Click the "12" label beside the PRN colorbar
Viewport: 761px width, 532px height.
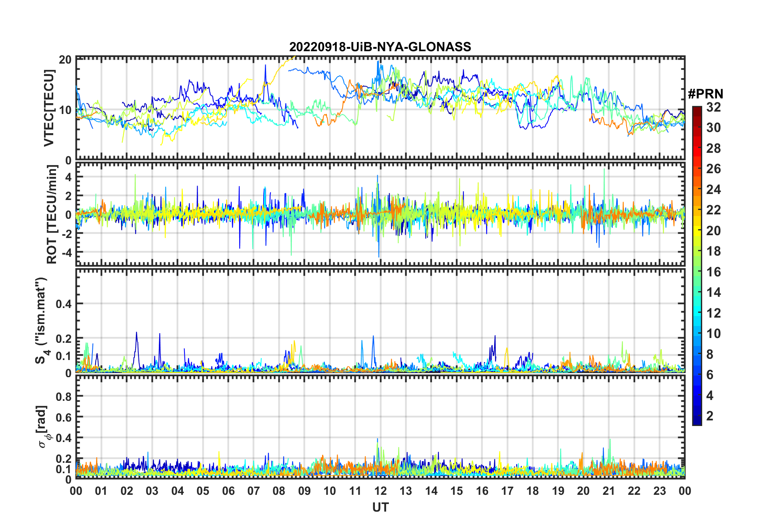(713, 313)
